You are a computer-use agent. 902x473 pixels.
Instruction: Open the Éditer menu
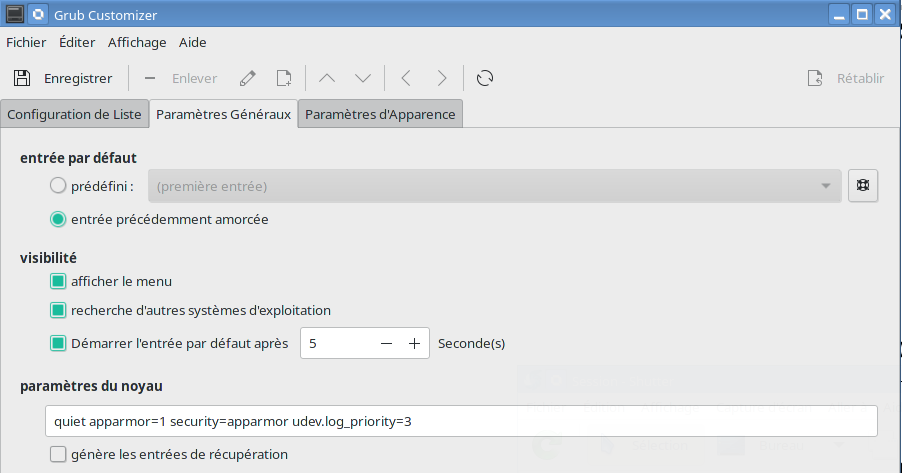click(77, 43)
